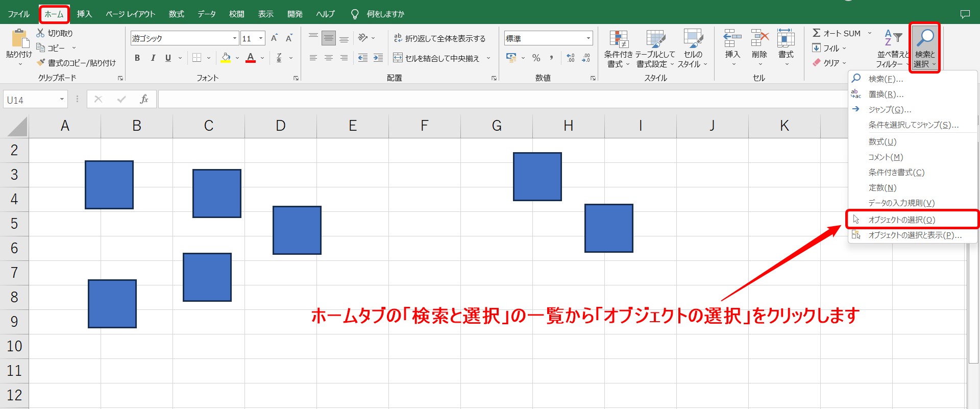Viewport: 980px width, 409px height.
Task: Toggle middle vertical alignment
Action: (329, 38)
